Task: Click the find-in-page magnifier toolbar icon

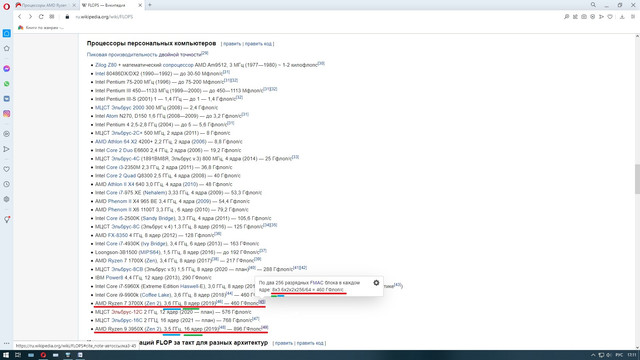Action: [567, 17]
